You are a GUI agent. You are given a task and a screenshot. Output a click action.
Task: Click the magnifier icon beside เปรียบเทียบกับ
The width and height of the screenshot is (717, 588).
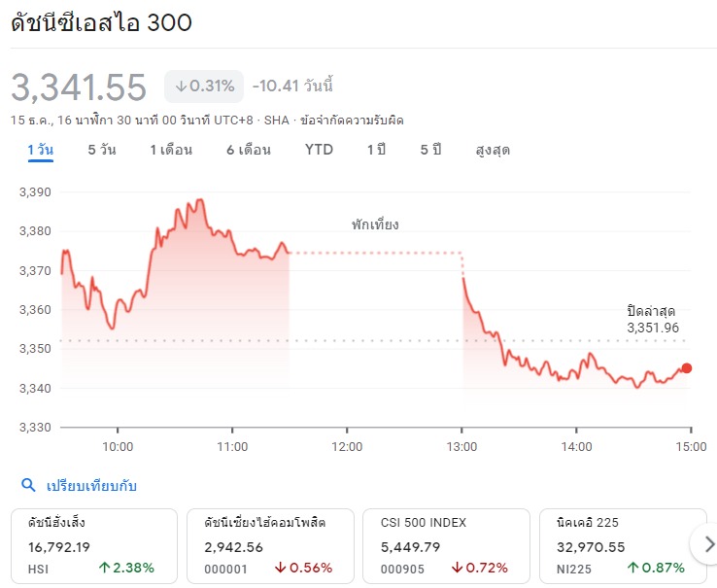pyautogui.click(x=28, y=485)
